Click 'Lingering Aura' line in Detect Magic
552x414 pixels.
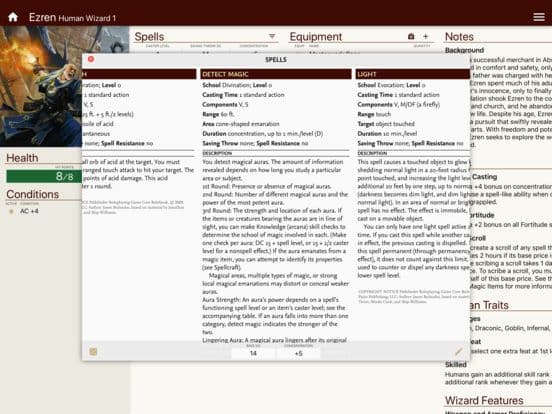click(x=275, y=340)
